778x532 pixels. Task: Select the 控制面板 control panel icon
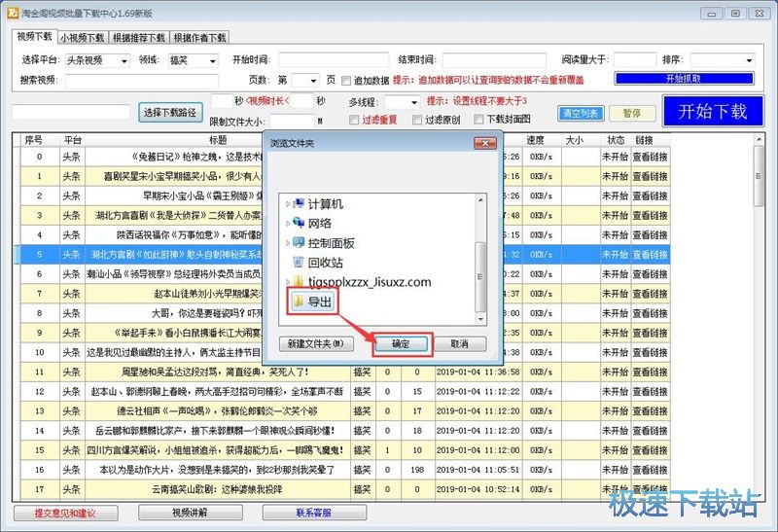pos(298,242)
